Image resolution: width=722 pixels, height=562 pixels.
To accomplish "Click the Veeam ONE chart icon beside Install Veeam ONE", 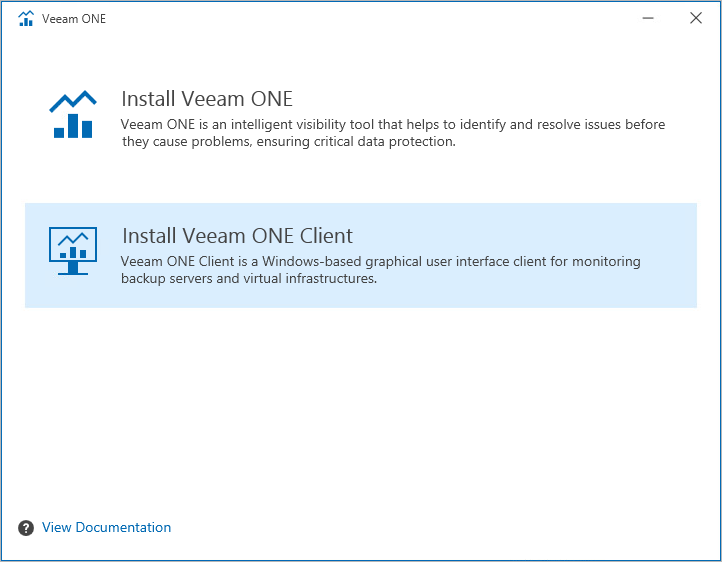I will 73,114.
